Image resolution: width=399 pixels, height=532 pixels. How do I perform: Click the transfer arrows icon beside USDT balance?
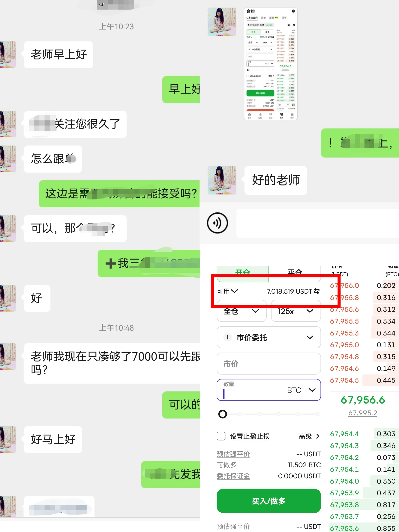pyautogui.click(x=317, y=291)
